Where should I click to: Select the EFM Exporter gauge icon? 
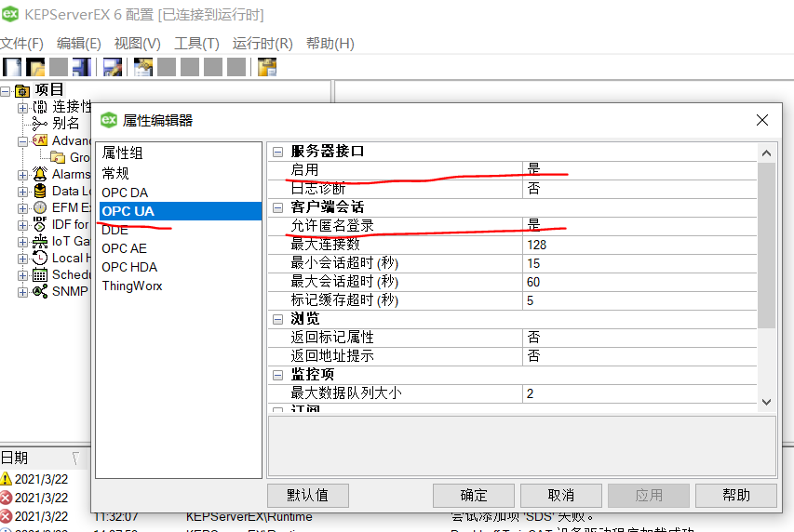tap(40, 207)
